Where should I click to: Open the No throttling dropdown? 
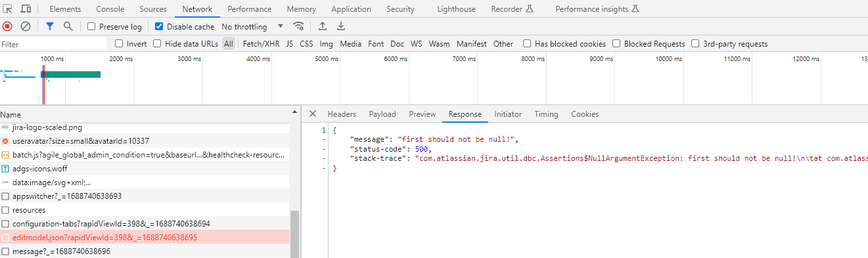(x=252, y=27)
